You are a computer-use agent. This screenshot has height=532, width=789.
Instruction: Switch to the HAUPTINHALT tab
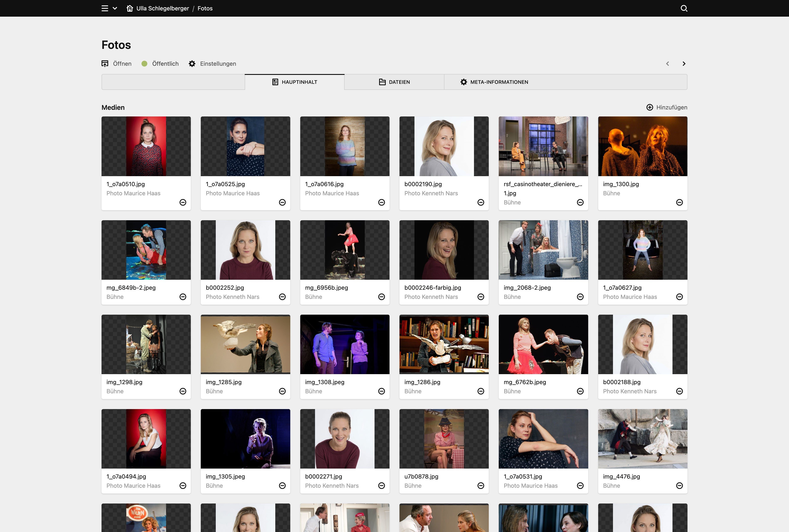coord(295,82)
